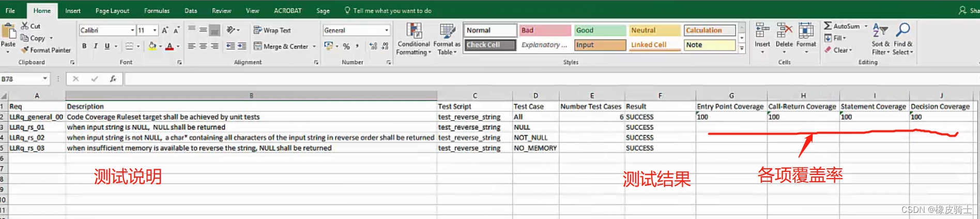980x219 pixels.
Task: Select the LLRq_rs_02 cell
Action: pos(37,138)
